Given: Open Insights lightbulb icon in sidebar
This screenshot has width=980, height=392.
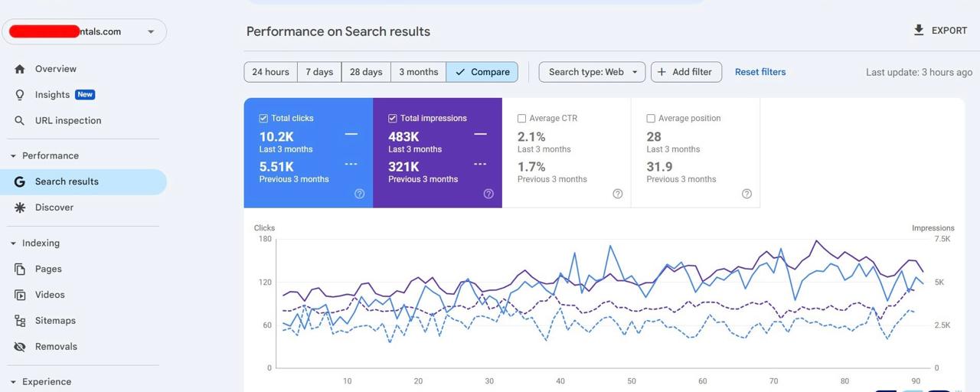Looking at the screenshot, I should coord(20,95).
